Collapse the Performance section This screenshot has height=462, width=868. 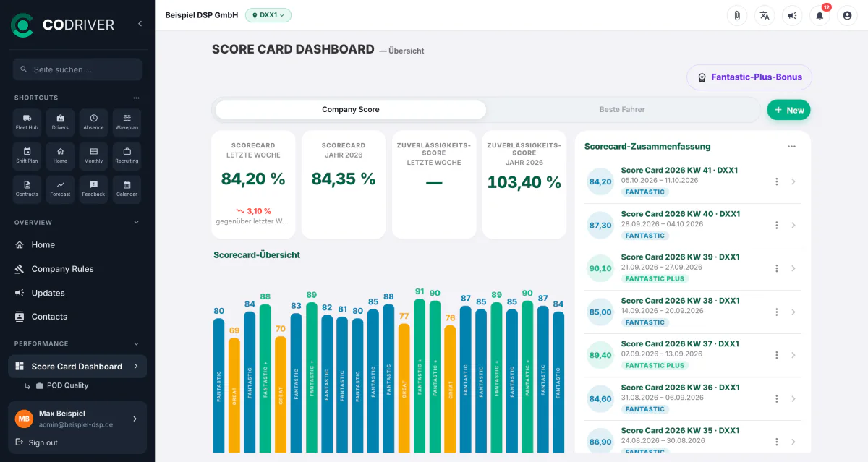click(x=136, y=343)
